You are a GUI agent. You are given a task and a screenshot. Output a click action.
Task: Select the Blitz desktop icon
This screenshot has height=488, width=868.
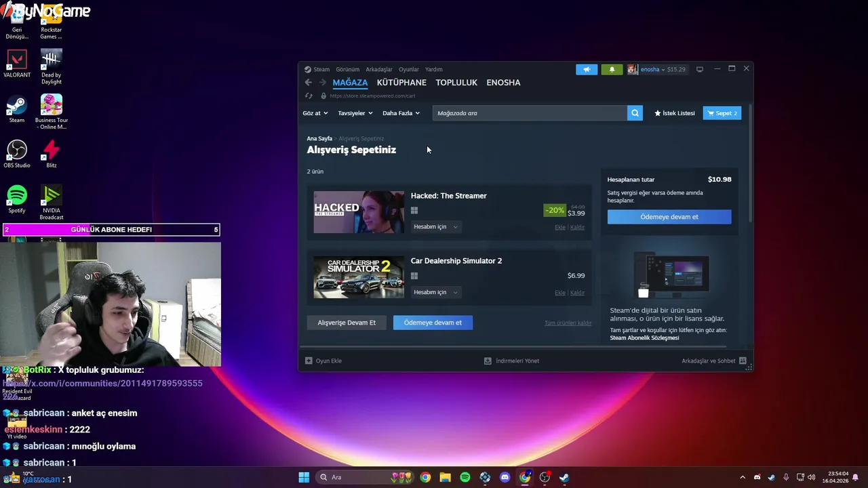[51, 154]
